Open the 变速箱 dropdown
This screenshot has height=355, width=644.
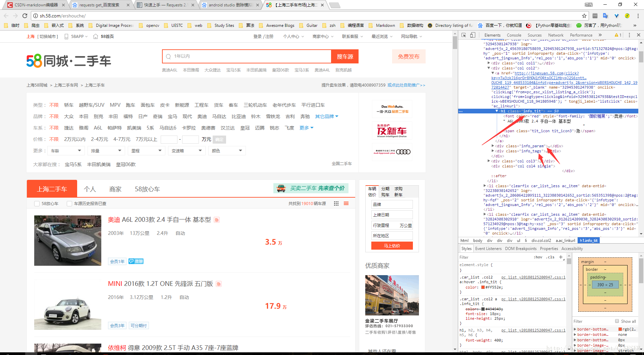pyautogui.click(x=187, y=151)
